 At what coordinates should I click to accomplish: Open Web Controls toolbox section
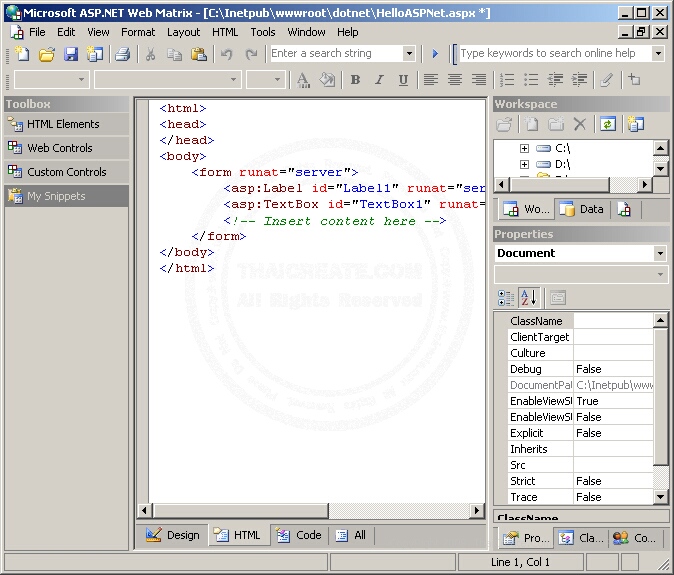coord(67,148)
